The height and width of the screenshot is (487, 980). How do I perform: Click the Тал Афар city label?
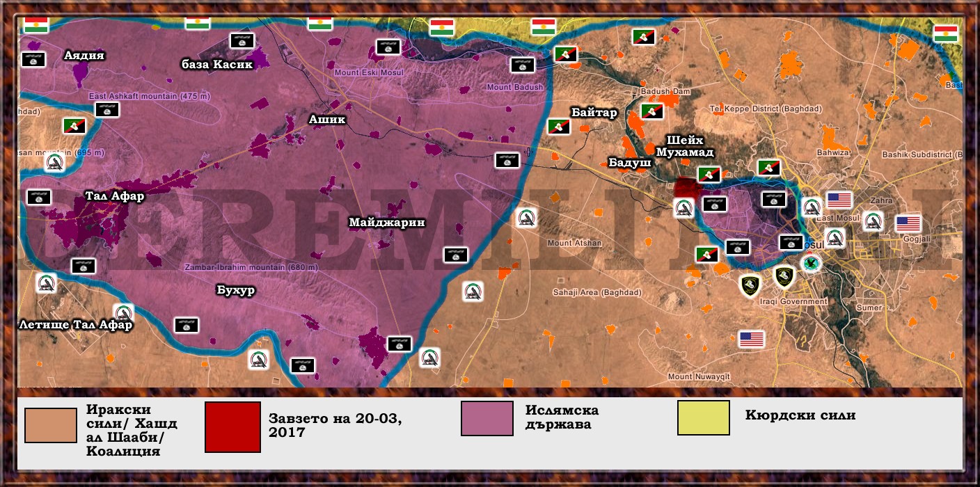(x=115, y=196)
